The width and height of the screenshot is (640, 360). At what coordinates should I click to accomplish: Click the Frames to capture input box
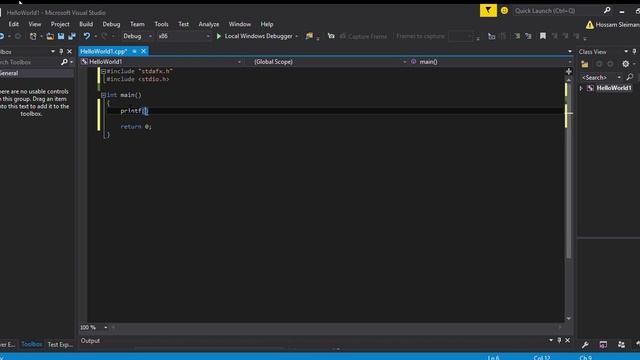(460, 36)
